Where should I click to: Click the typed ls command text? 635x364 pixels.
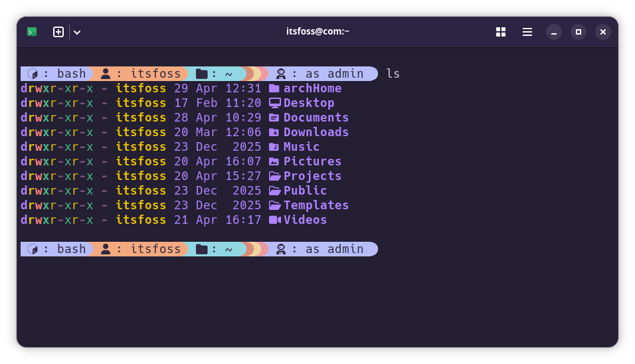coord(393,74)
